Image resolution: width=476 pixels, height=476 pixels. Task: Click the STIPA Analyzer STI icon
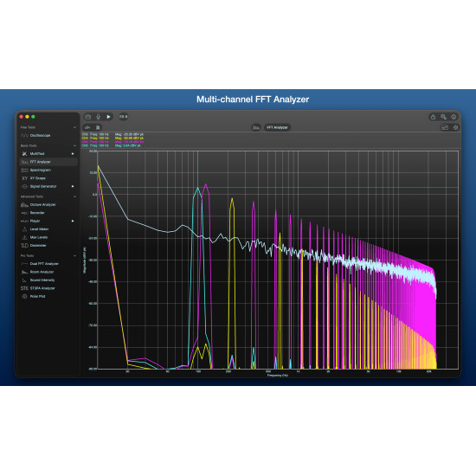click(24, 288)
